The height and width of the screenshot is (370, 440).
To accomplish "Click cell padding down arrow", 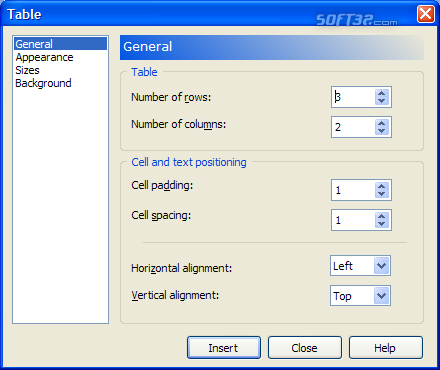I will tap(382, 194).
